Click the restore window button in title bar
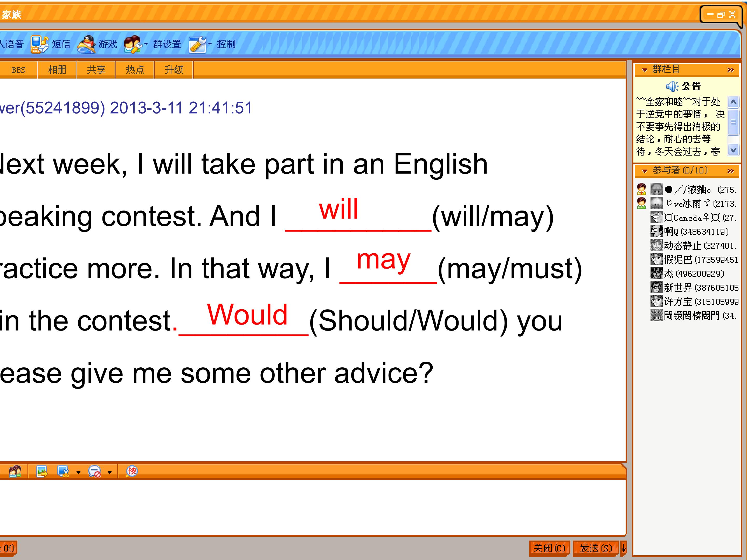Screen dimensions: 747x560 [x=721, y=15]
